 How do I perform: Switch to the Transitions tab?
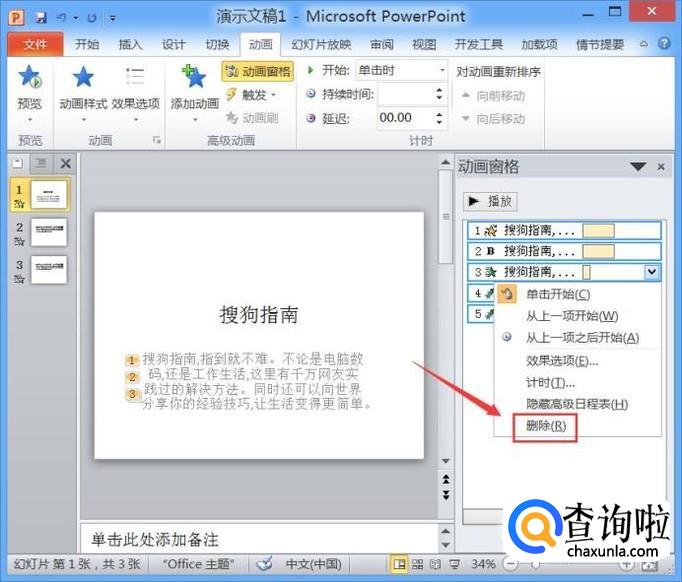[217, 44]
